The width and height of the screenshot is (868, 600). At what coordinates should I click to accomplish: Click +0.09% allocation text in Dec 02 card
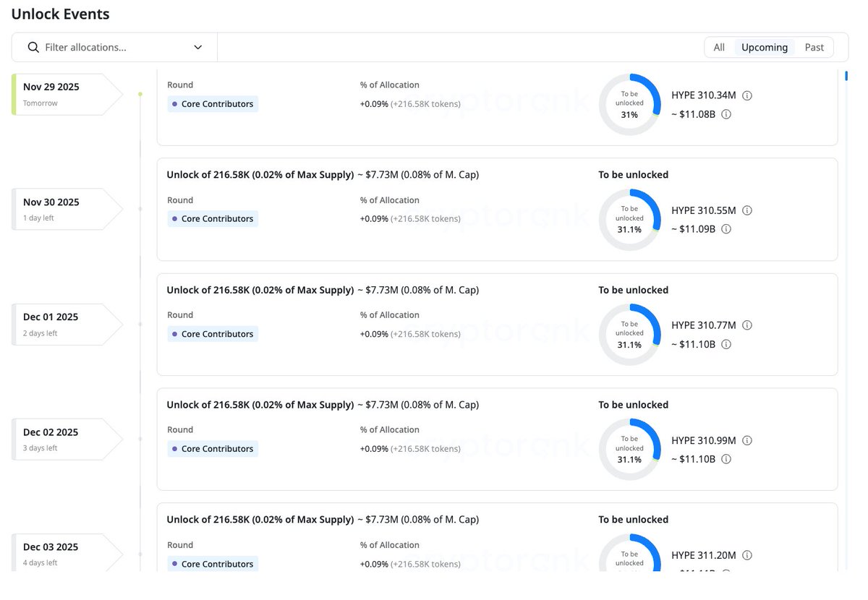click(410, 449)
